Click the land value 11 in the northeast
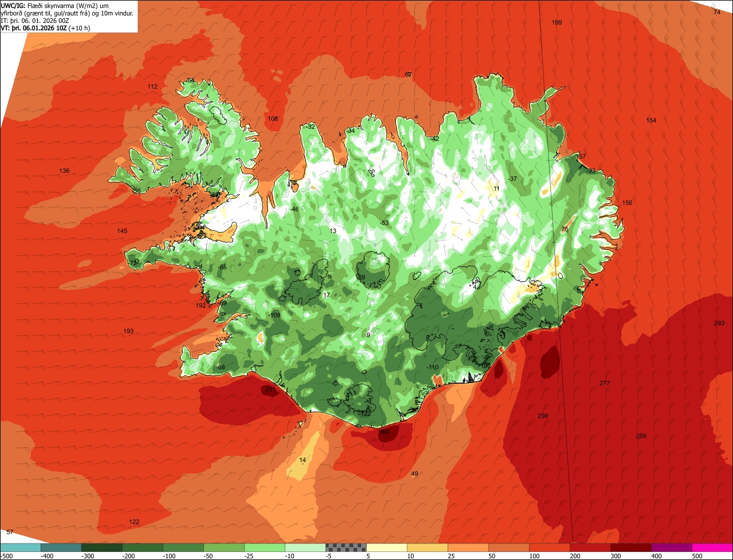This screenshot has height=560, width=733. (496, 188)
